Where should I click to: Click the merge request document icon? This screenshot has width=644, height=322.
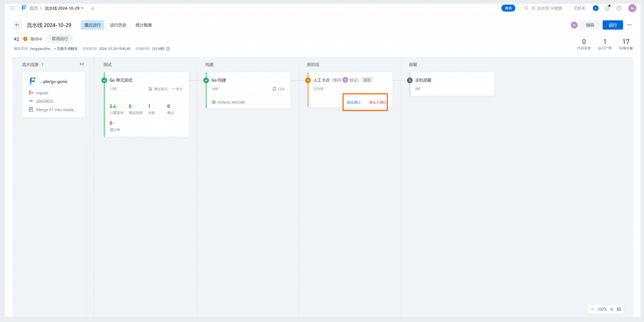click(31, 110)
